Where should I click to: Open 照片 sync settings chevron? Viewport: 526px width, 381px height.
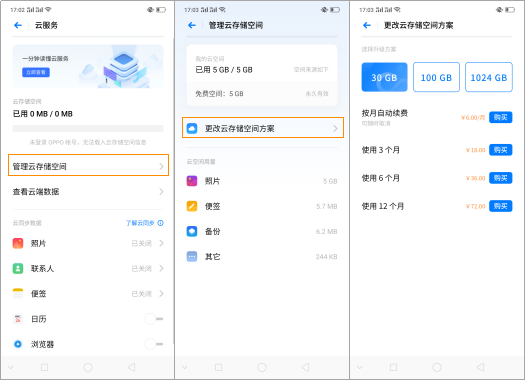click(x=161, y=243)
